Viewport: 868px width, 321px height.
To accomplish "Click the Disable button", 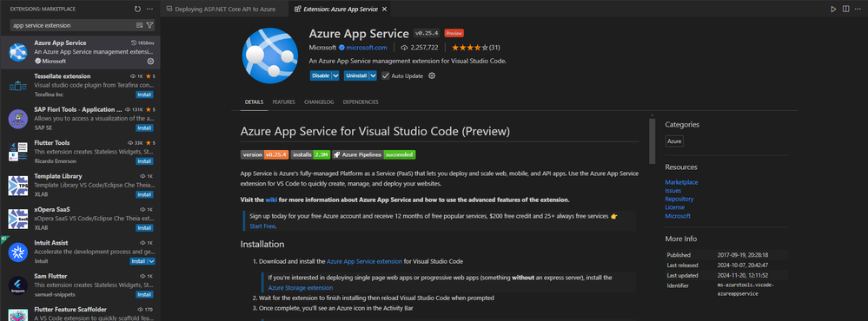I will [x=321, y=75].
